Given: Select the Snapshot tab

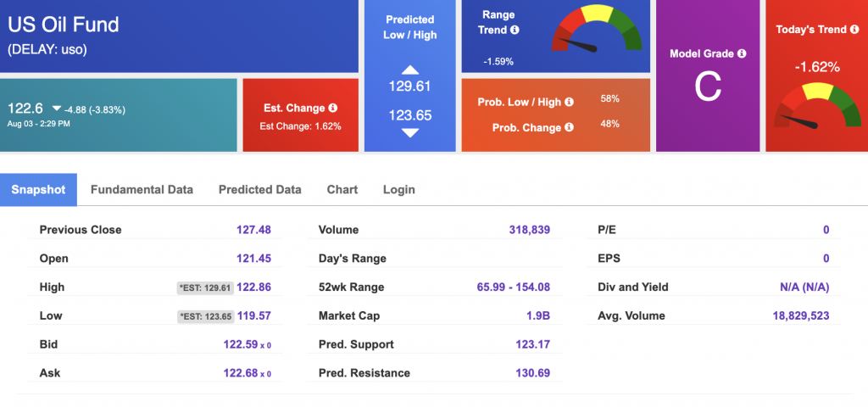Looking at the screenshot, I should pyautogui.click(x=38, y=189).
